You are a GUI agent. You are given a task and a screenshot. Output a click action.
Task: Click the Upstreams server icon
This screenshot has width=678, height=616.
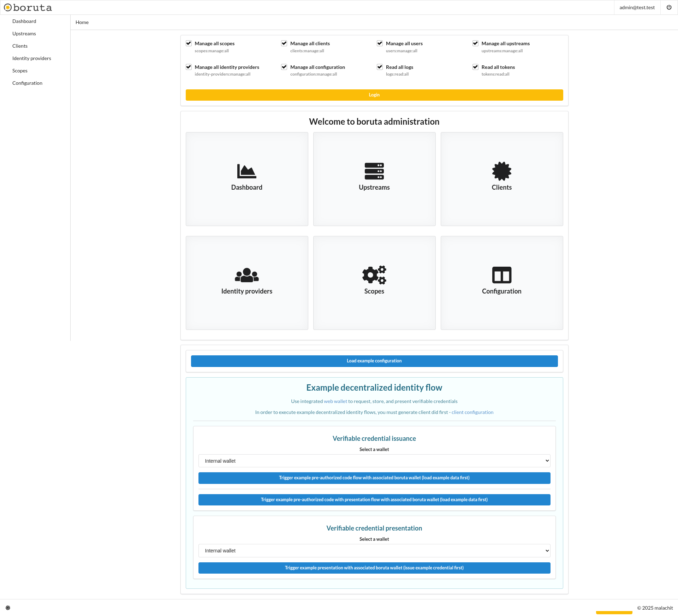[x=374, y=171]
